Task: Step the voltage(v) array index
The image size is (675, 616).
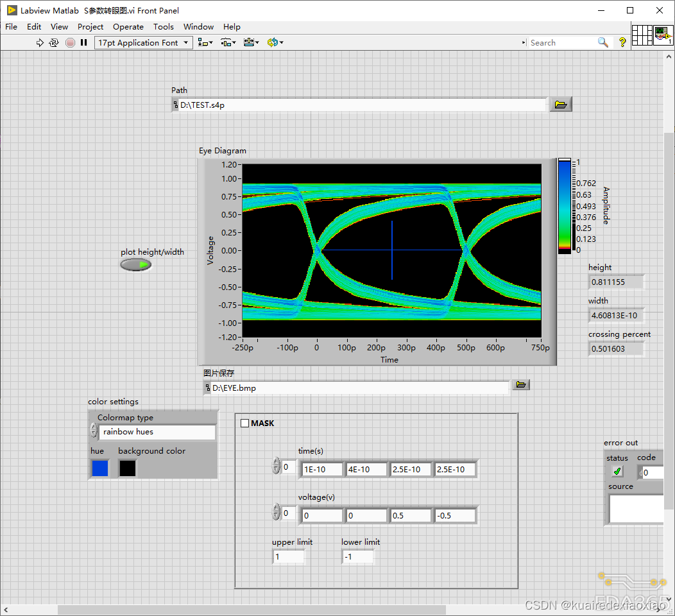Action: click(276, 512)
